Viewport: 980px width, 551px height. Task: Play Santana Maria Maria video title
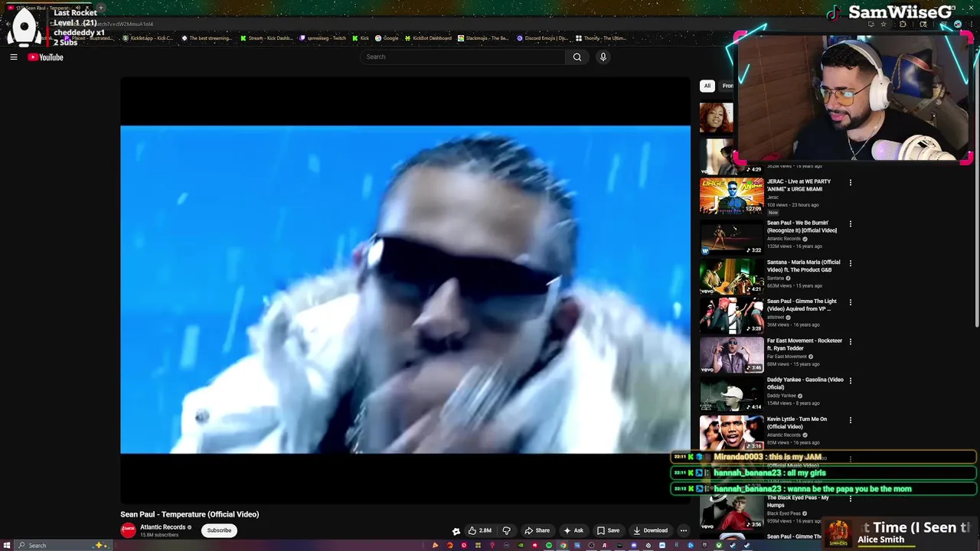[x=803, y=266]
